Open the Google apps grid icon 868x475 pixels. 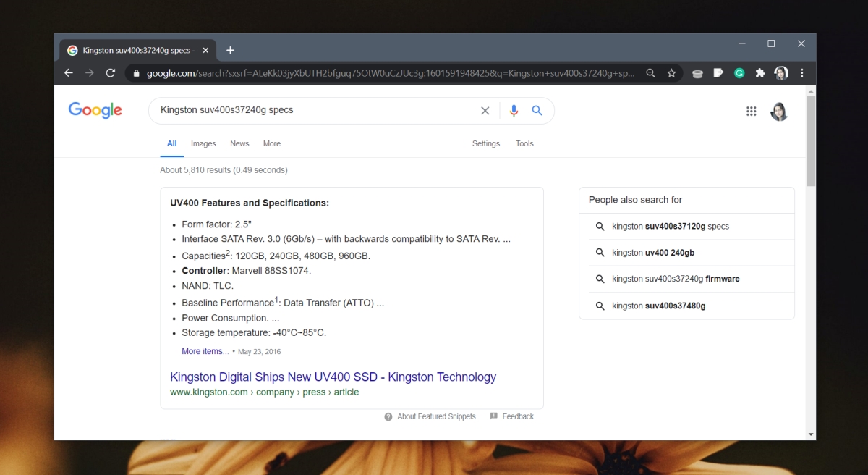tap(752, 111)
